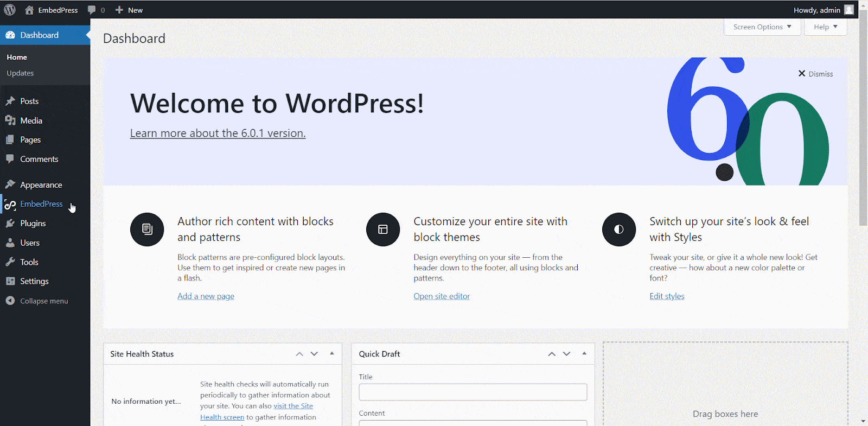The width and height of the screenshot is (868, 426).
Task: Move Quick Draft box down
Action: coord(566,354)
